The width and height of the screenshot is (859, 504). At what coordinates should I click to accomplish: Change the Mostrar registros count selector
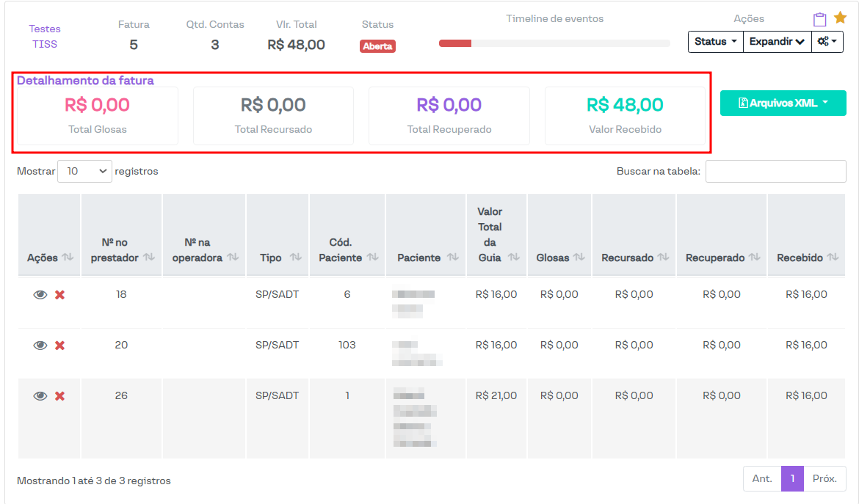(84, 172)
